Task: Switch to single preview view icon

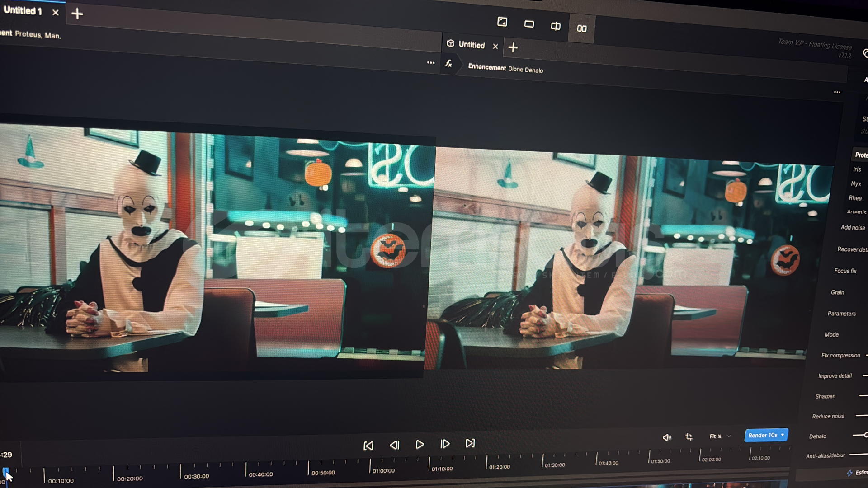Action: pyautogui.click(x=529, y=24)
